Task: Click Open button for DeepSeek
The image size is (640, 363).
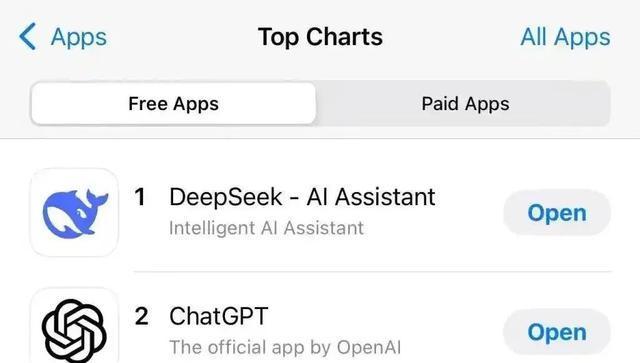Action: pyautogui.click(x=557, y=213)
